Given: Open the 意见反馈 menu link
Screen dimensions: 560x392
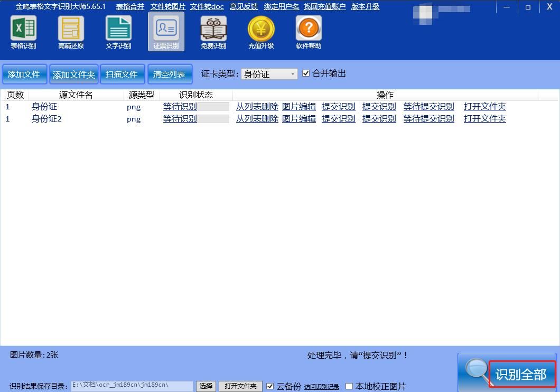Looking at the screenshot, I should 244,6.
